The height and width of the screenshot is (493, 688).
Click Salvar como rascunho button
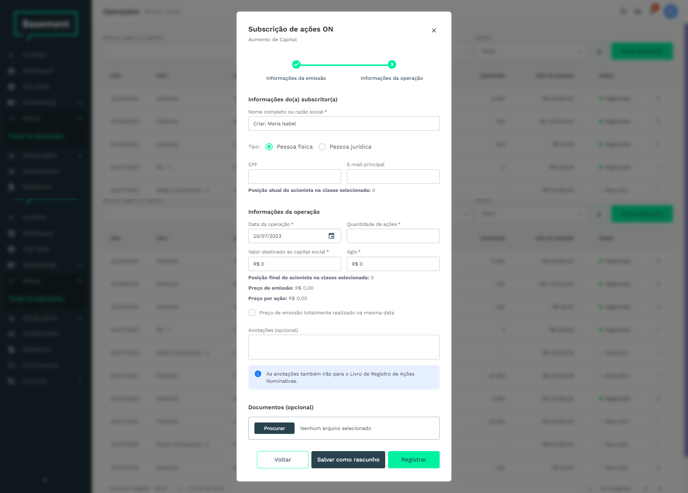(x=348, y=460)
